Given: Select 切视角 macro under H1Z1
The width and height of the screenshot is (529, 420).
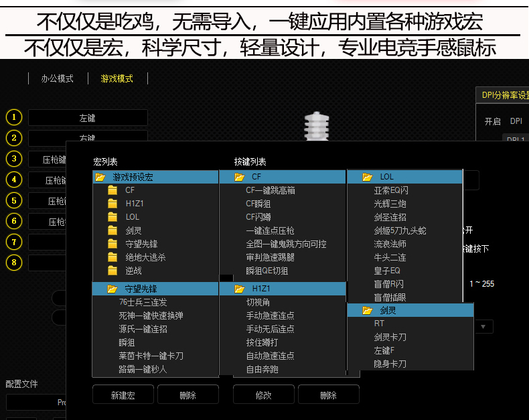Looking at the screenshot, I should click(258, 302).
